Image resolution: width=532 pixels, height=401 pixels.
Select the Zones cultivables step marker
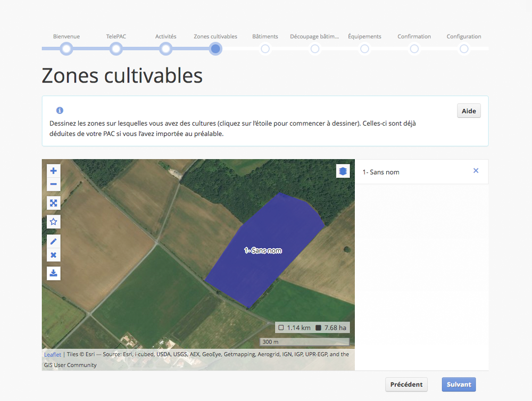tap(215, 49)
